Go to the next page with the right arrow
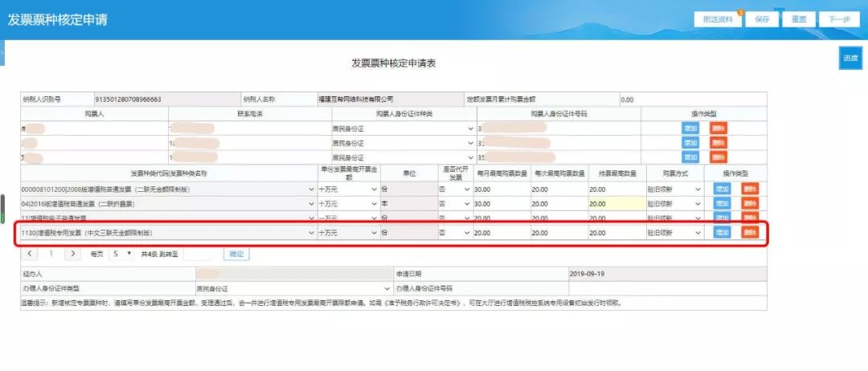 pos(72,254)
